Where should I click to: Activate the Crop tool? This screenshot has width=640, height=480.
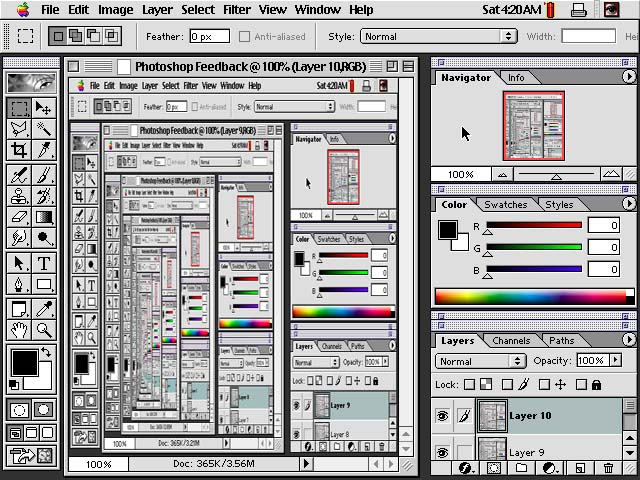point(19,150)
